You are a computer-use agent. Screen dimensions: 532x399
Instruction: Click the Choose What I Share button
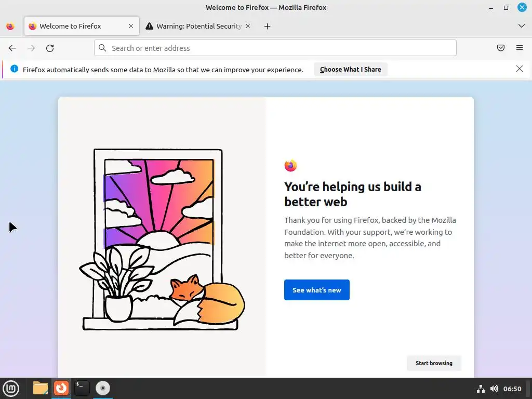pos(351,69)
